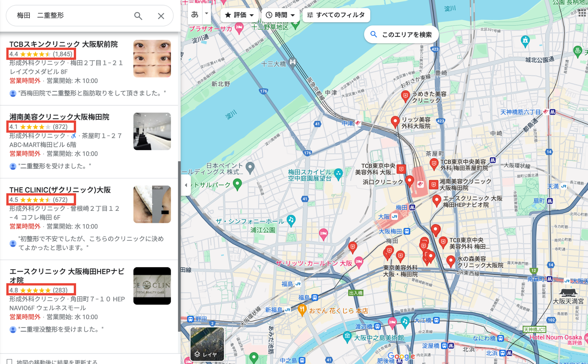The height and width of the screenshot is (364, 588).
Task: Click the "二重埋没整形を受けました。" review
Action: pos(61,329)
